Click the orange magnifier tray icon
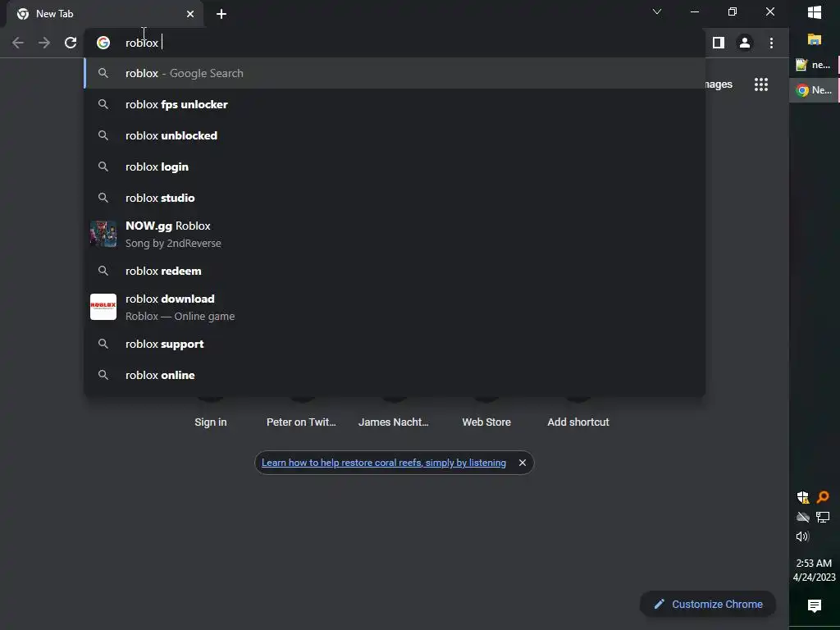 823,497
